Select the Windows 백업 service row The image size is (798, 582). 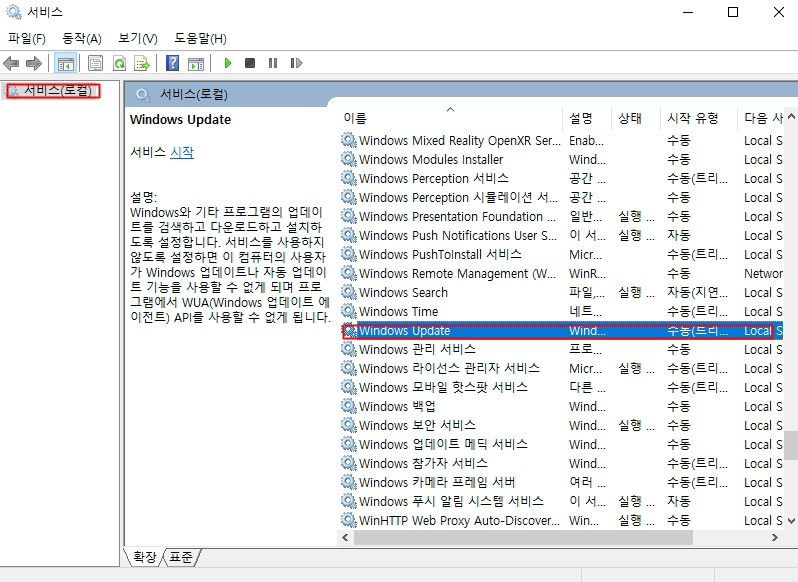coord(560,406)
